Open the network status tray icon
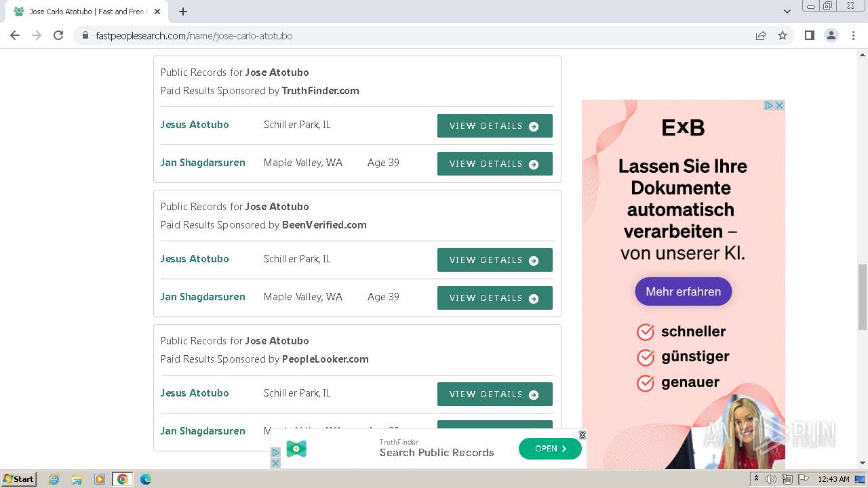Viewport: 868px width, 488px height. (787, 479)
